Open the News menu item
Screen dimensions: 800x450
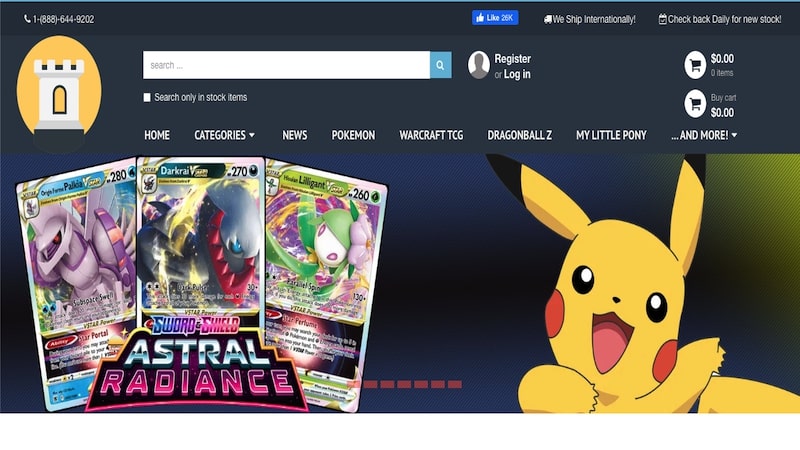(295, 135)
